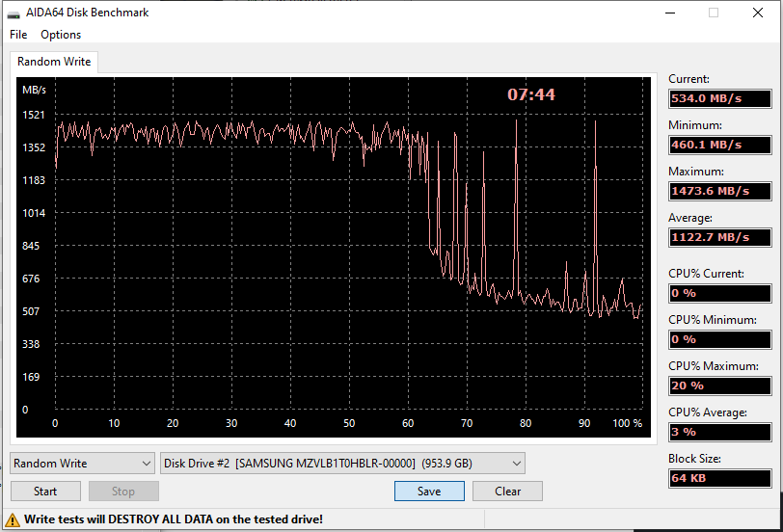Click the AIDA64 Disk Benchmark title bar icon

coord(13,13)
